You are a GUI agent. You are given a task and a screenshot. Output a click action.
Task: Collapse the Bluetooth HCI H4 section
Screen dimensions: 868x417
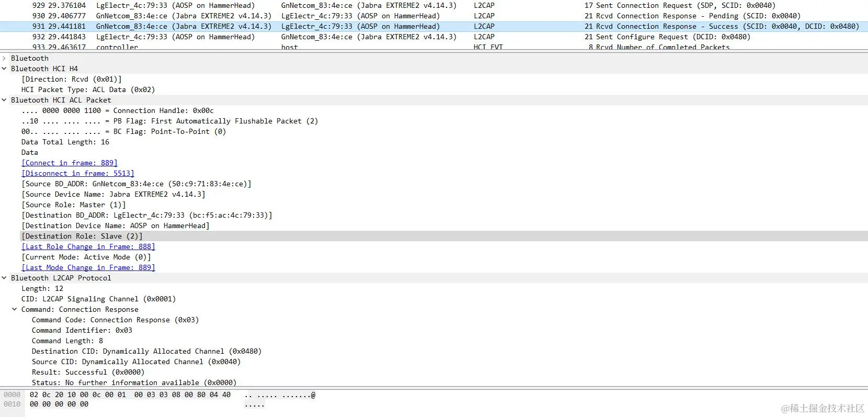[x=4, y=69]
